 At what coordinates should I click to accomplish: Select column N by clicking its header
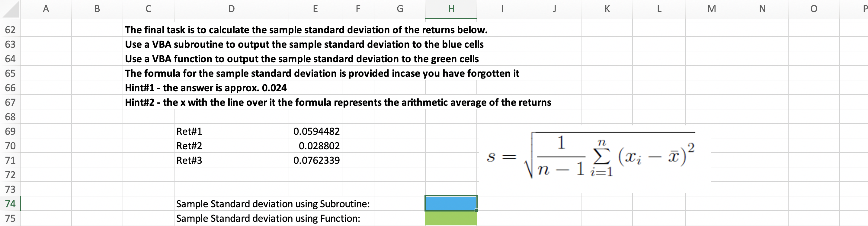(x=763, y=9)
